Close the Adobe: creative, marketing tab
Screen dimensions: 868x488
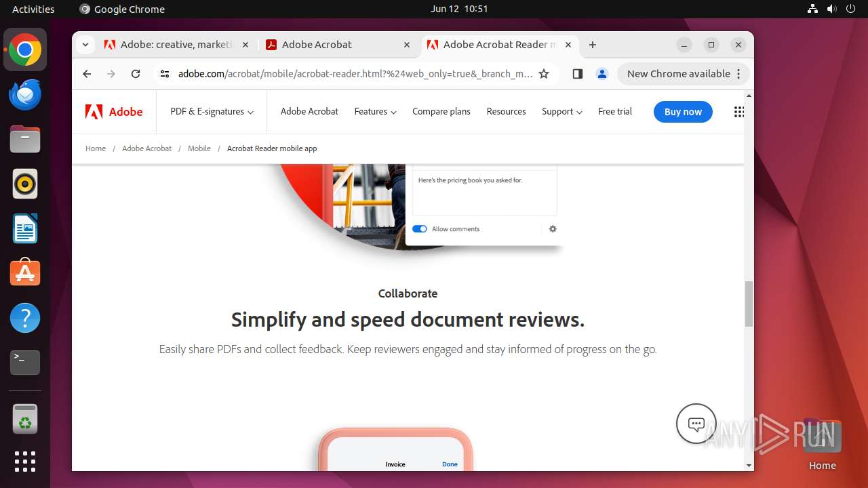tap(245, 45)
